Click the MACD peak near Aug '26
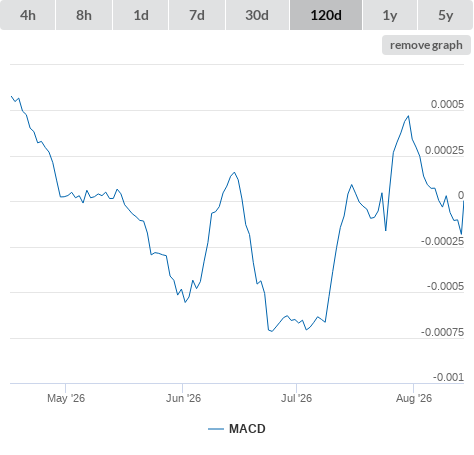Viewport: 474px width, 455px height. point(408,116)
